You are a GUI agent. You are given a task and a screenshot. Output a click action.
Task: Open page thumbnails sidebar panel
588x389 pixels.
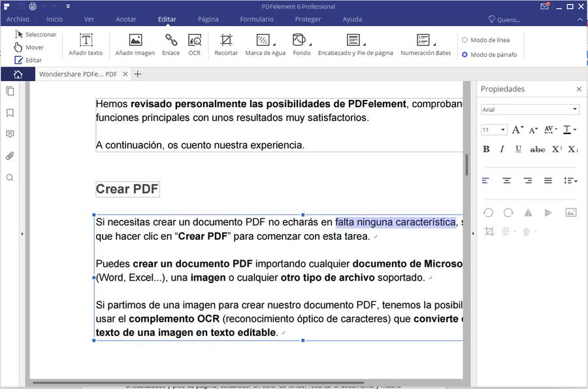click(10, 91)
